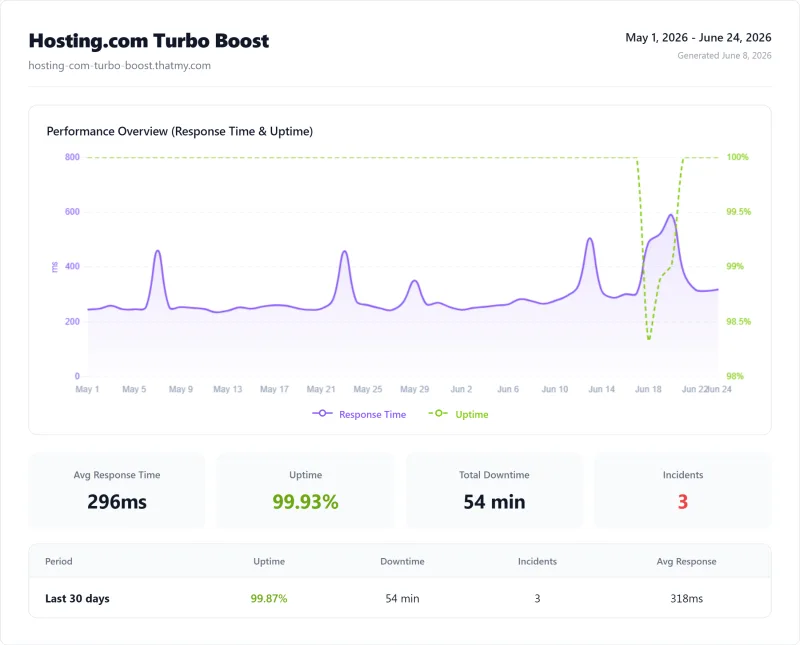800x645 pixels.
Task: Click the incidents cell showing 3 in the table
Action: (x=537, y=599)
